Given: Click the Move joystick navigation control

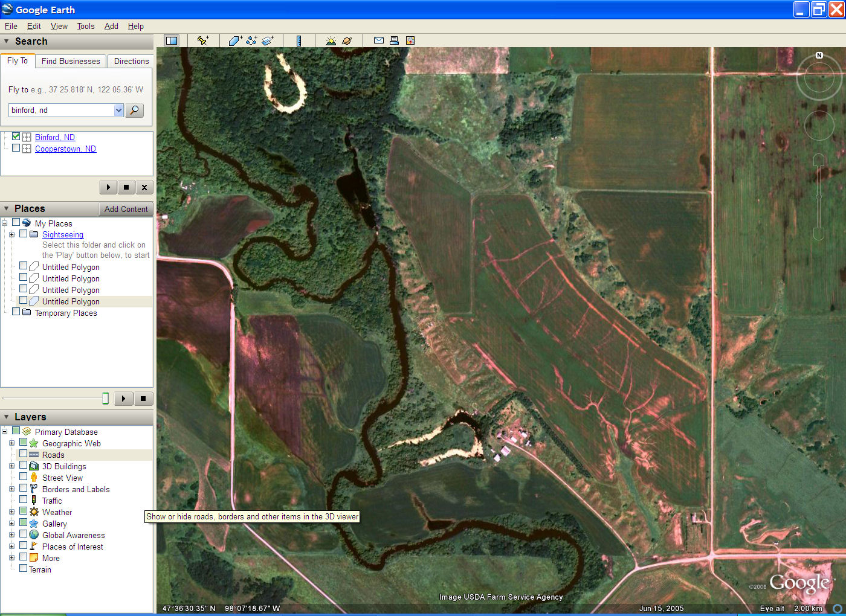Looking at the screenshot, I should coord(819,126).
